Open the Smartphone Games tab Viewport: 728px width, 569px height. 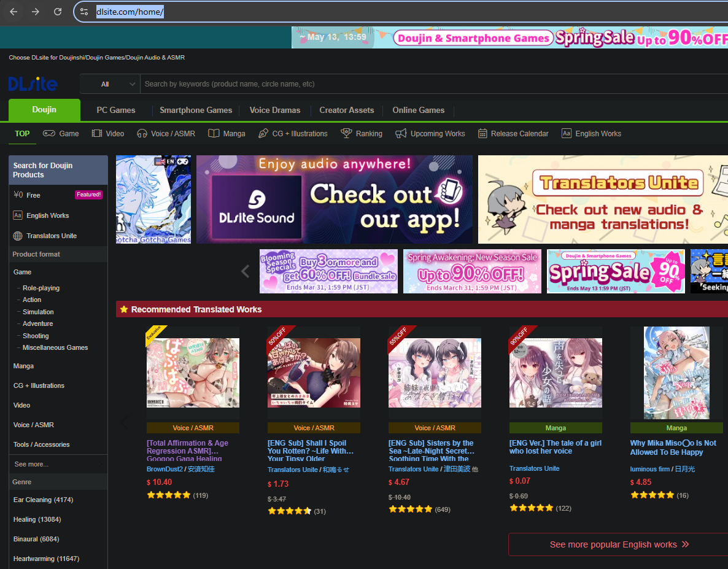(x=196, y=110)
